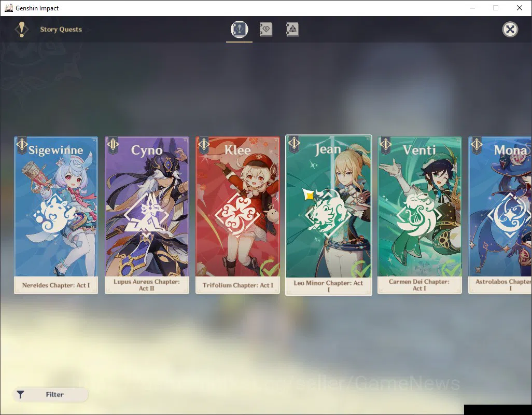Image resolution: width=532 pixels, height=415 pixels.
Task: Click the 'Story Quests' header text
Action: (61, 30)
